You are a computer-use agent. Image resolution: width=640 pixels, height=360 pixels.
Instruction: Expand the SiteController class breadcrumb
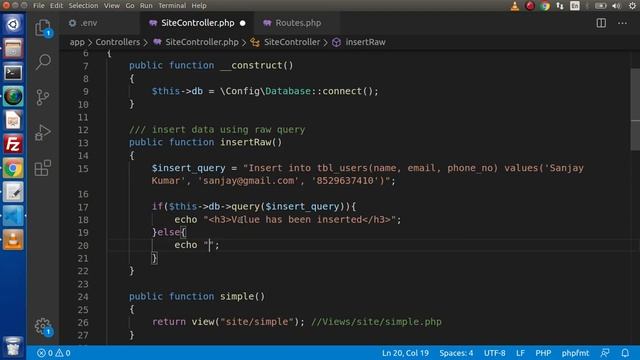(x=292, y=42)
